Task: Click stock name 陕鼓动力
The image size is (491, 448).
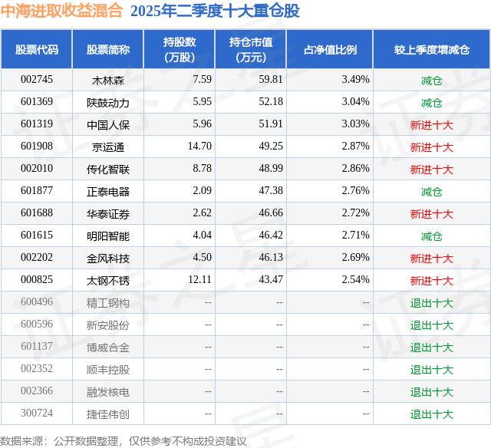Action: 108,103
